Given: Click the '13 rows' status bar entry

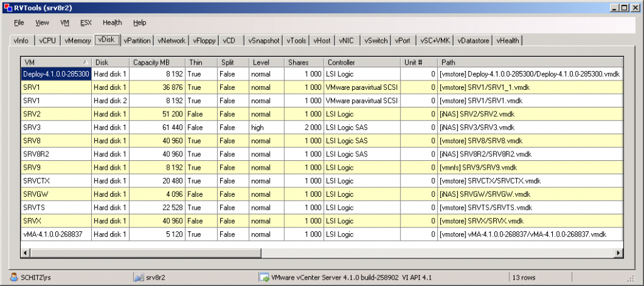Looking at the screenshot, I should [x=524, y=277].
